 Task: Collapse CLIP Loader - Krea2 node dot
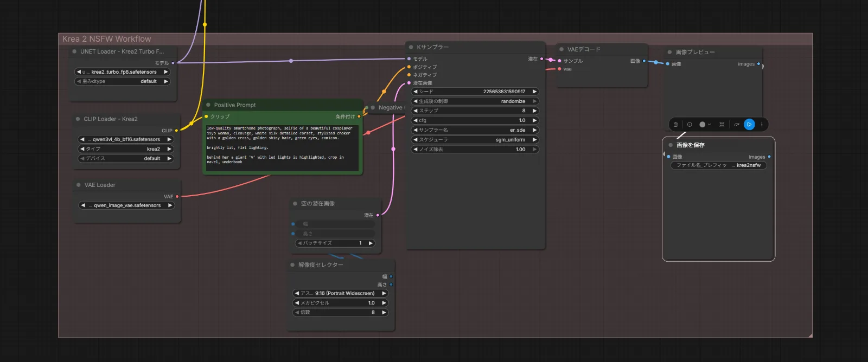pyautogui.click(x=78, y=119)
